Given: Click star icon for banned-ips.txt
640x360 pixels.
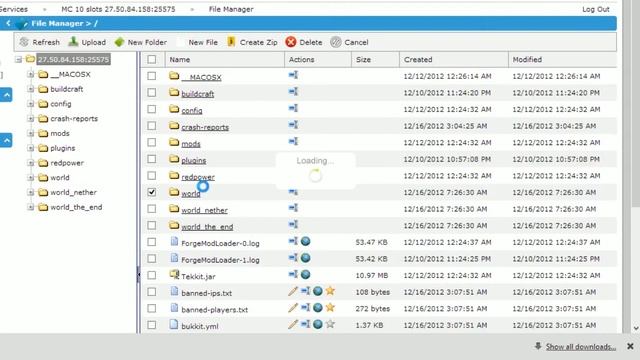Looking at the screenshot, I should pyautogui.click(x=330, y=291).
